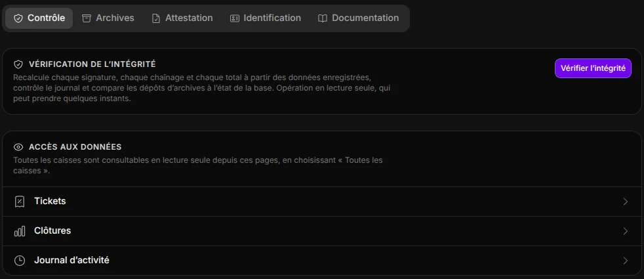Click the ACCÈS AUX DONNÉES heading

click(75, 147)
